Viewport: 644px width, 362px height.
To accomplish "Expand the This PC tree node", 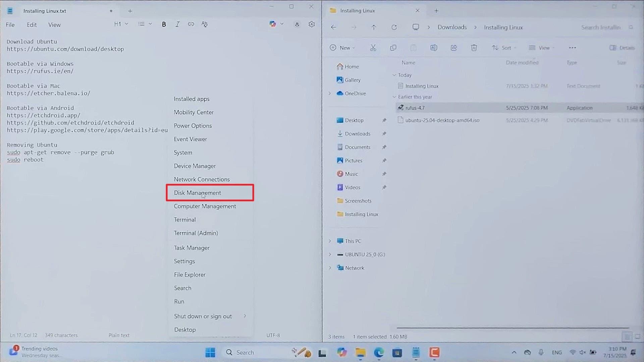I will [x=330, y=241].
